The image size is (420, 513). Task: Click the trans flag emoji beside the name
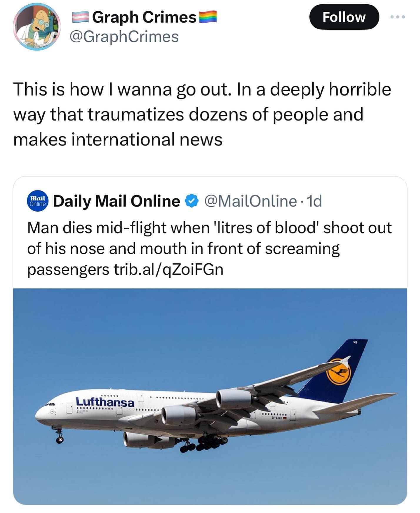click(80, 17)
